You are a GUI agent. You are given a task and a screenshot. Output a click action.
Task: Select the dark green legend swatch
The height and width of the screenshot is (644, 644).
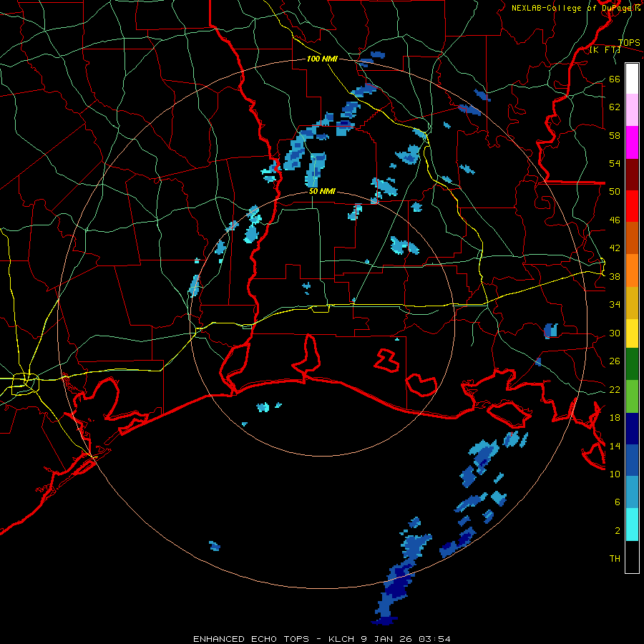632,364
